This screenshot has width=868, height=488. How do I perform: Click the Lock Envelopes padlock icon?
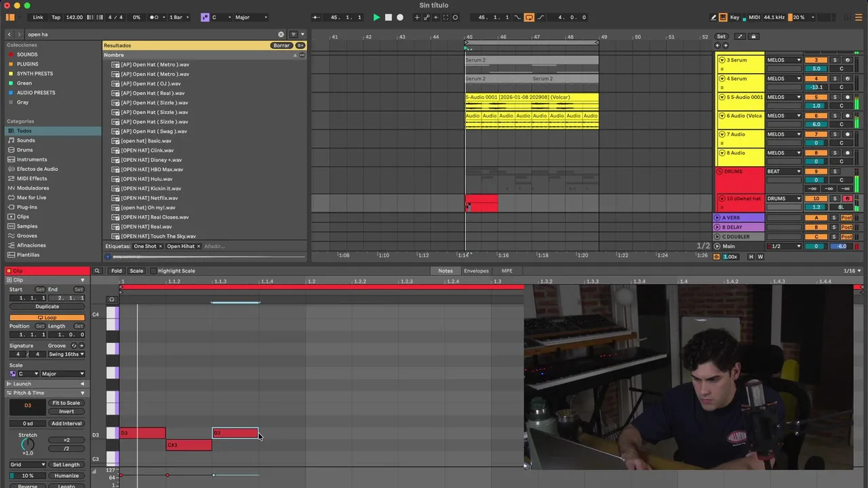[x=753, y=37]
